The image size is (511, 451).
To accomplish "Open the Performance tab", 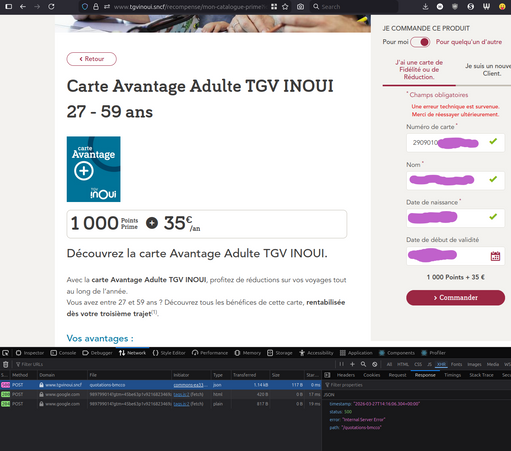I will tap(210, 353).
